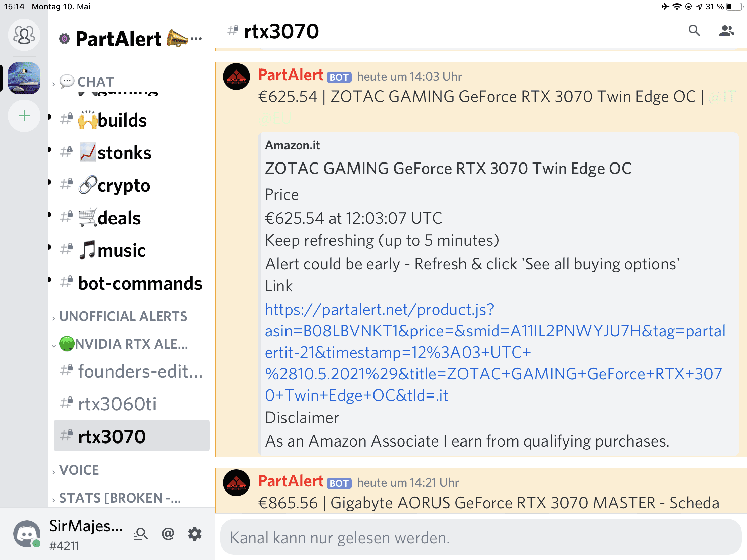Show the member list icon
The width and height of the screenshot is (747, 560).
(x=726, y=31)
